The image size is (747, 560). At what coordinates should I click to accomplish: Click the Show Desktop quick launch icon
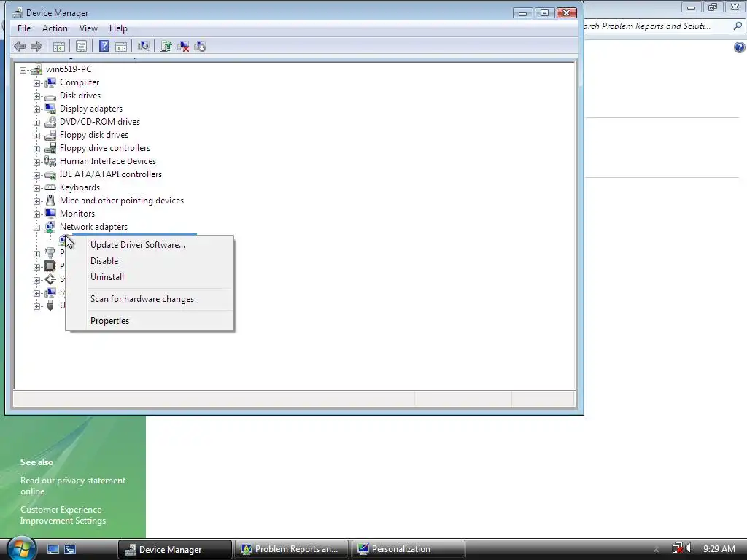53,550
